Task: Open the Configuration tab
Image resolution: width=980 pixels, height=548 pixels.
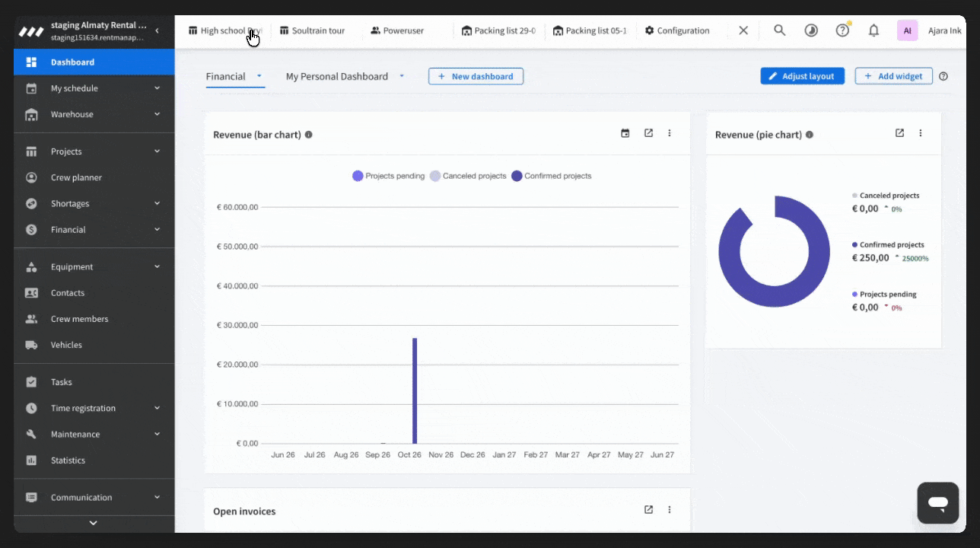Action: pyautogui.click(x=677, y=30)
